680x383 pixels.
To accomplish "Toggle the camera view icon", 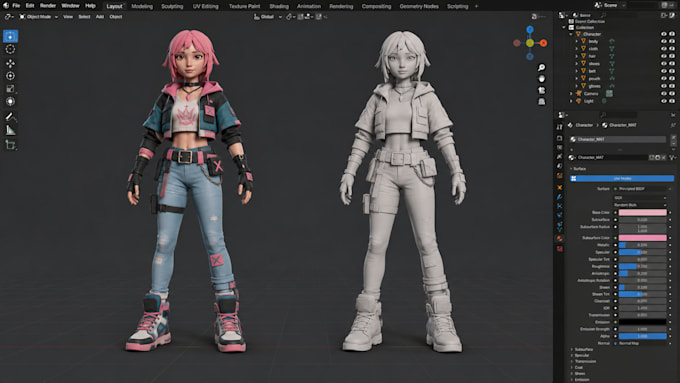I will 542,90.
